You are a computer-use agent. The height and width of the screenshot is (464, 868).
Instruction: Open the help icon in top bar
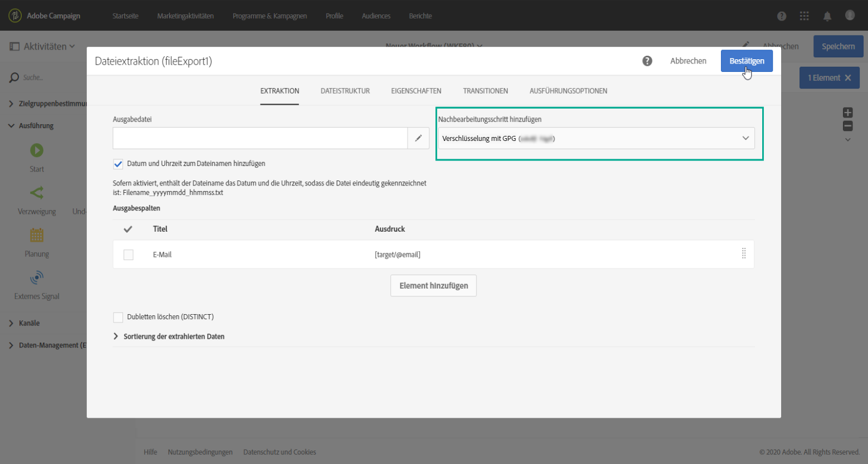click(782, 16)
